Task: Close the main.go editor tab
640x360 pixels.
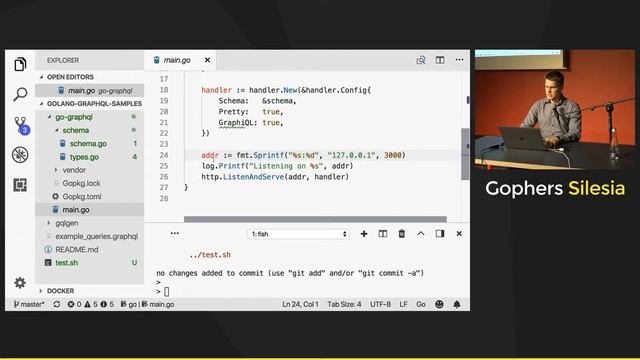Action: pyautogui.click(x=207, y=60)
